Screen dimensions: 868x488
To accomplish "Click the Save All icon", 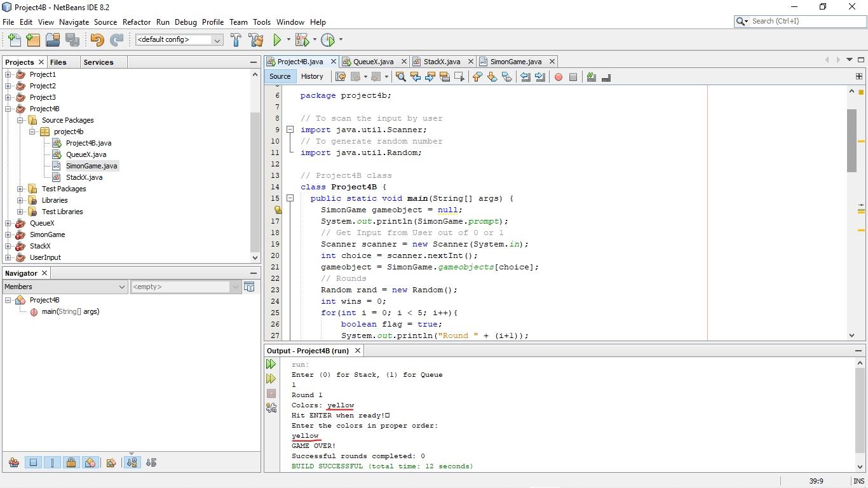I will tap(72, 39).
